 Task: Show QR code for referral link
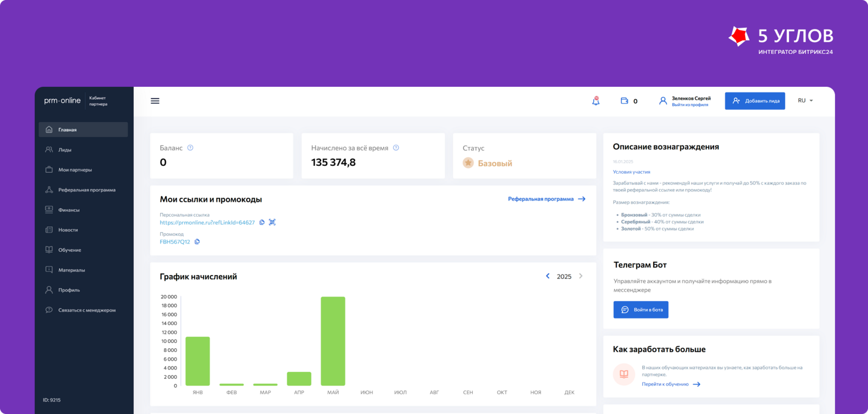(272, 222)
